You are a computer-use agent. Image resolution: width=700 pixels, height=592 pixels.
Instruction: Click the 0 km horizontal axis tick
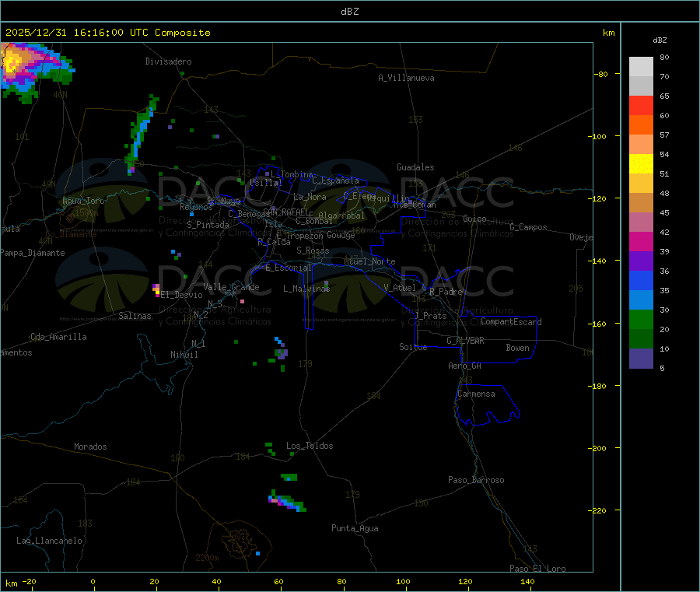click(93, 582)
